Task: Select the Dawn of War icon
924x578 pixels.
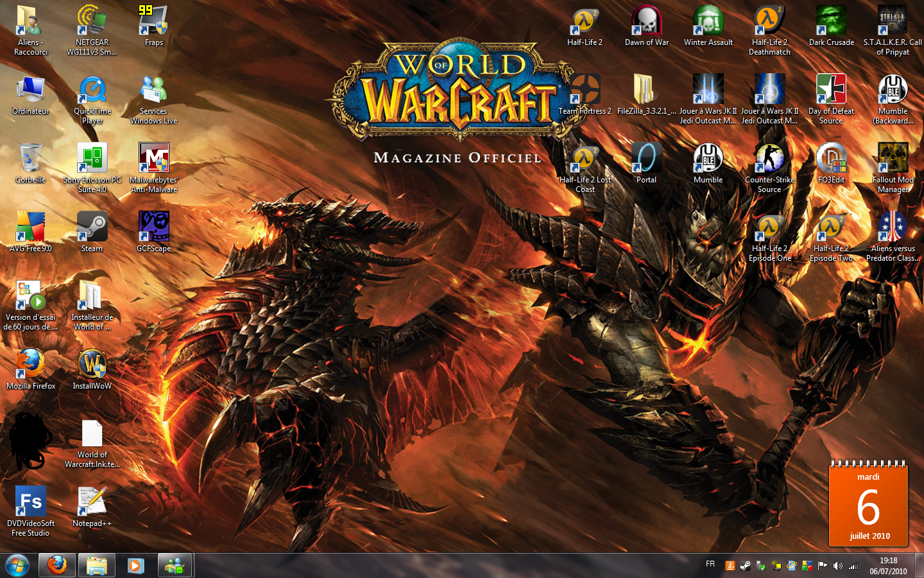Action: 646,21
